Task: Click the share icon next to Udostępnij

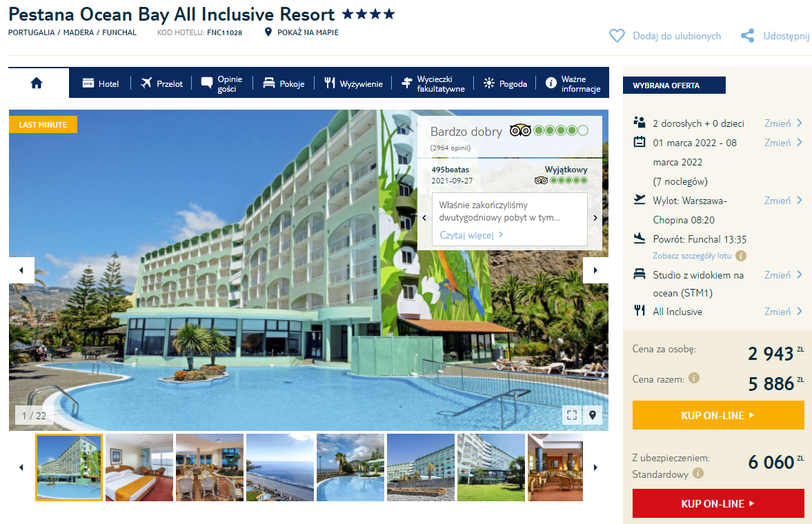Action: pyautogui.click(x=747, y=36)
